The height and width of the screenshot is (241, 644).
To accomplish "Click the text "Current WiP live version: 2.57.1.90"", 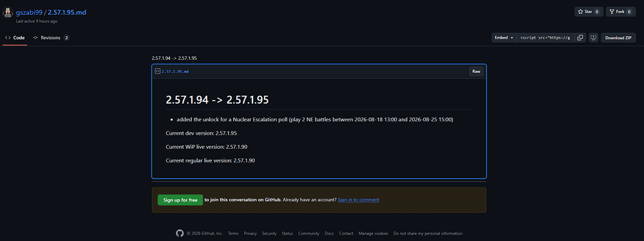I will pos(207,147).
